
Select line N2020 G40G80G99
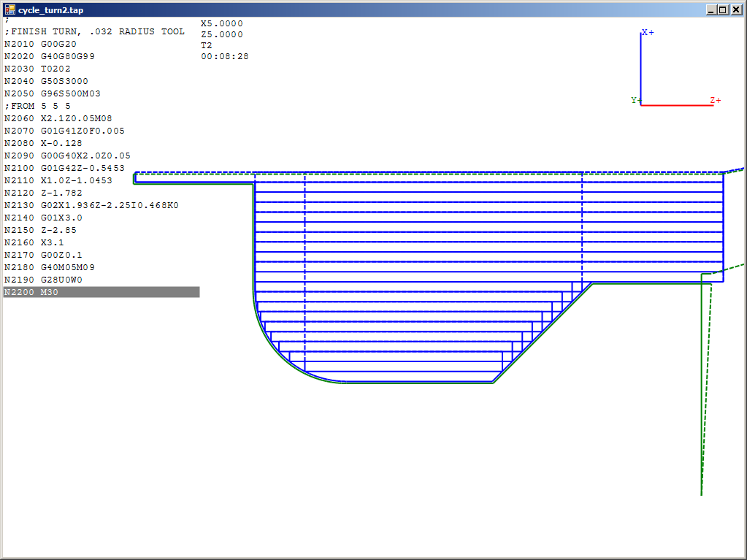(x=50, y=56)
